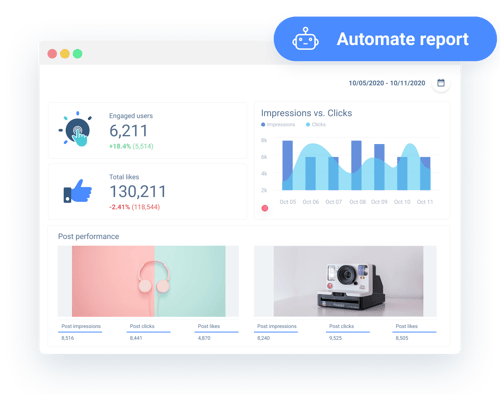This screenshot has height=395, width=500.
Task: Click Post impressions under headphones post
Action: click(81, 326)
